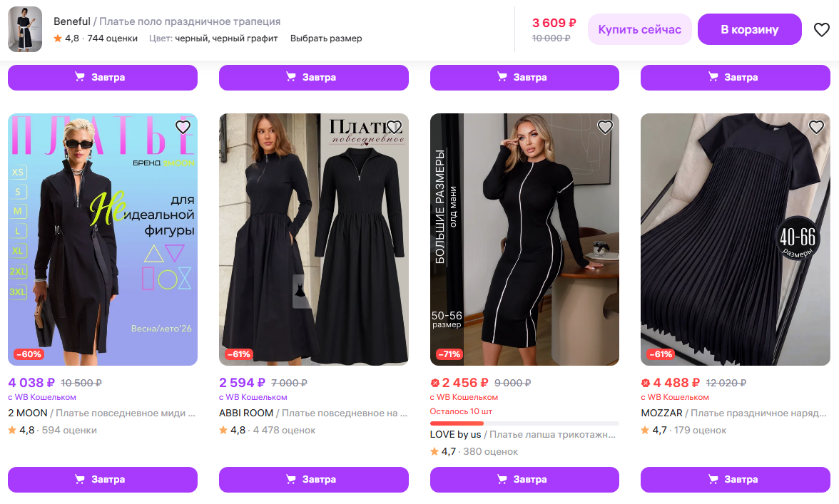Screen dimensions: 839x504
Task: Favorite the LOVE by us dress with heart
Action: pyautogui.click(x=605, y=127)
